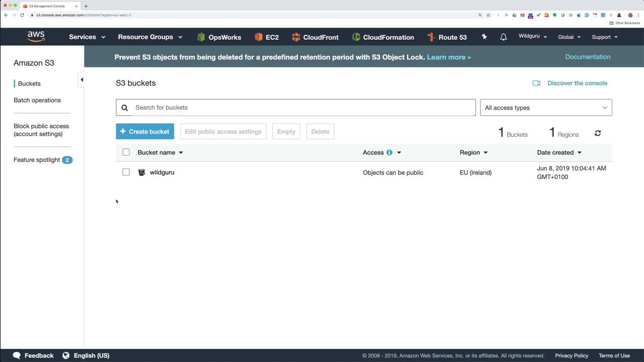Go back in the browser
Viewport: 644px width, 362px height.
click(x=6, y=15)
